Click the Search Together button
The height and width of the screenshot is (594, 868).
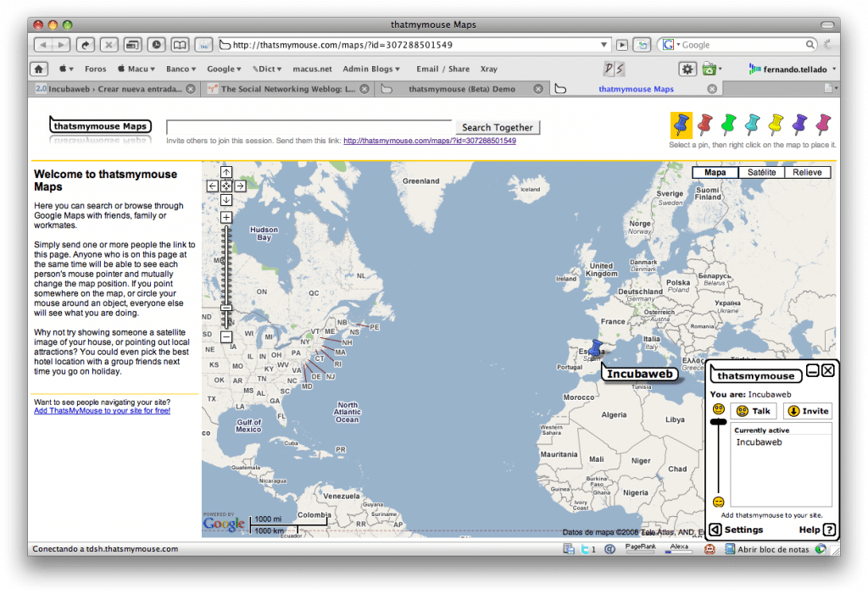pyautogui.click(x=497, y=127)
